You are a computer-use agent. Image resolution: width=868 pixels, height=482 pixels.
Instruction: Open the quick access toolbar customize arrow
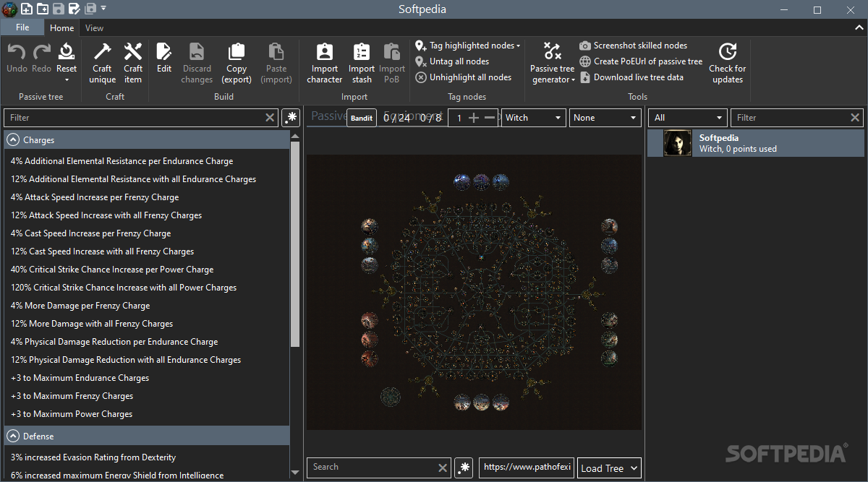point(103,9)
